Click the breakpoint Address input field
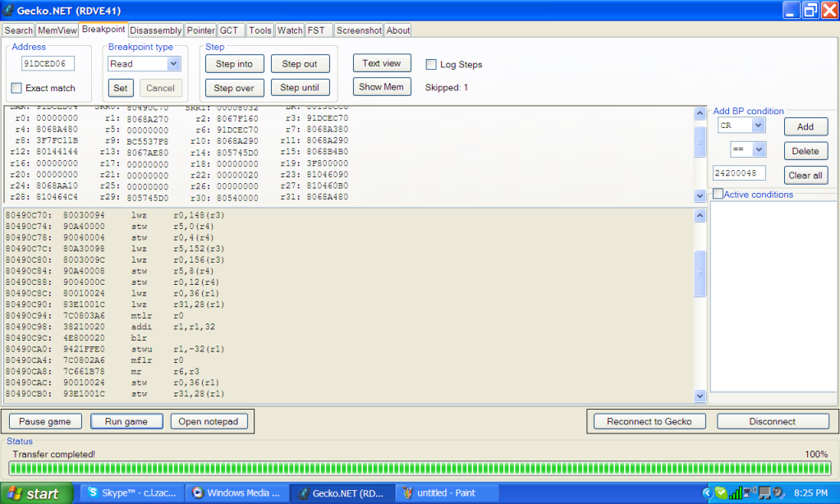840x504 pixels. click(48, 64)
